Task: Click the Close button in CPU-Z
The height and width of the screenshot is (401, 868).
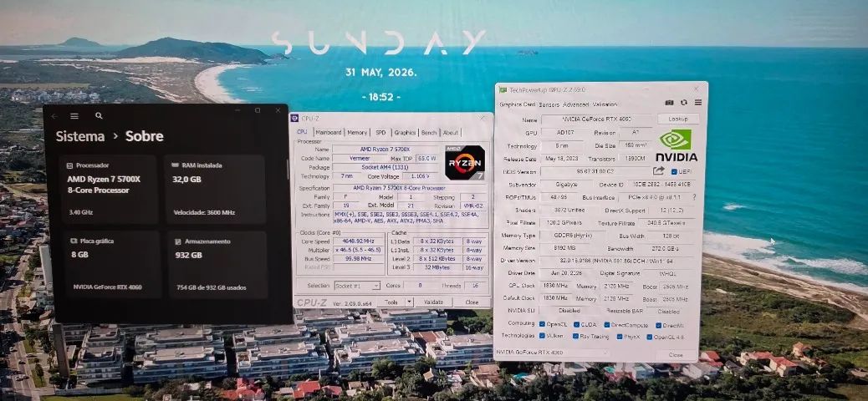Action: [472, 302]
